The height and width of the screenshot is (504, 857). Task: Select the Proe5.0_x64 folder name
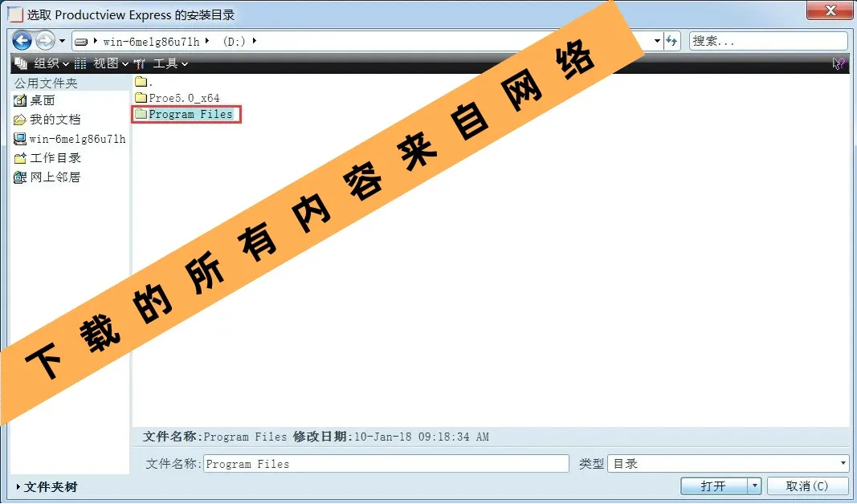tap(184, 98)
